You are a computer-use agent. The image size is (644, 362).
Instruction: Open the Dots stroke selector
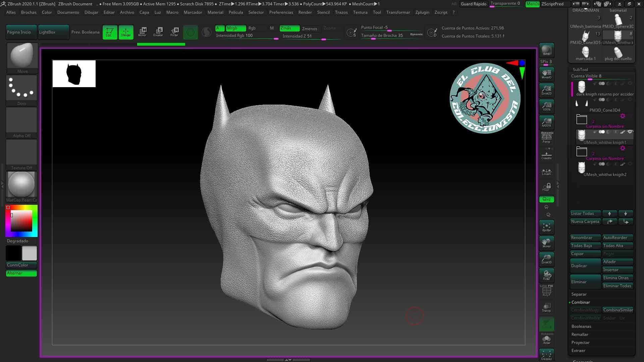click(x=22, y=90)
